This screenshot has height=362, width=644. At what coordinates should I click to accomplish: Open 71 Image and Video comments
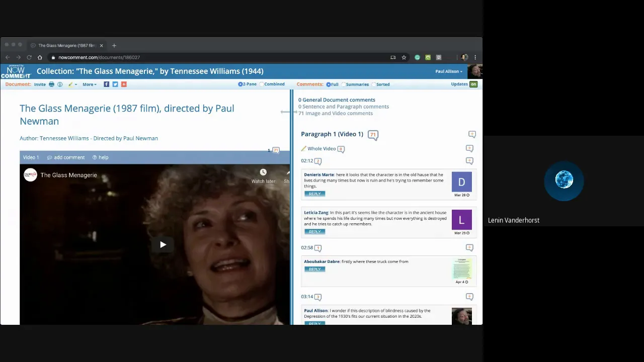[x=336, y=113]
